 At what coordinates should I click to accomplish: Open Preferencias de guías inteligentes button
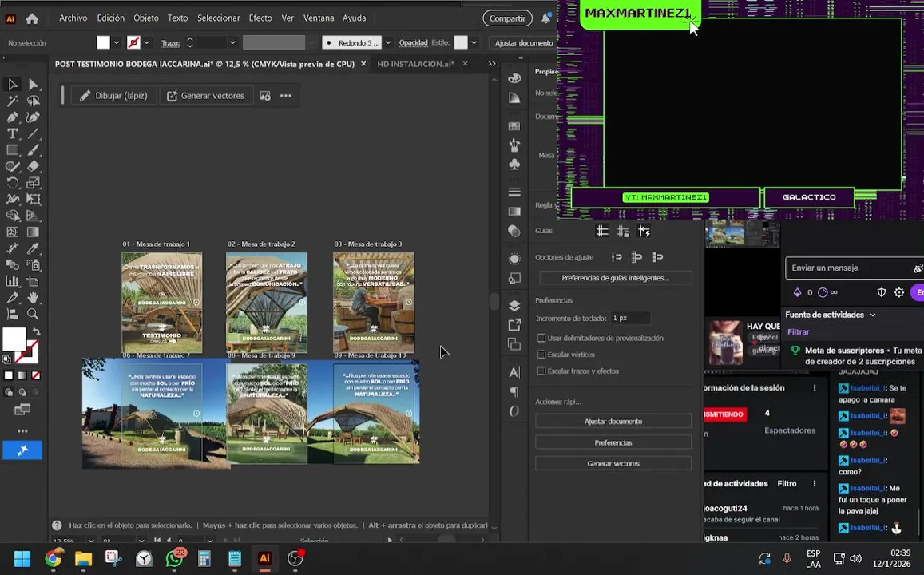[615, 278]
